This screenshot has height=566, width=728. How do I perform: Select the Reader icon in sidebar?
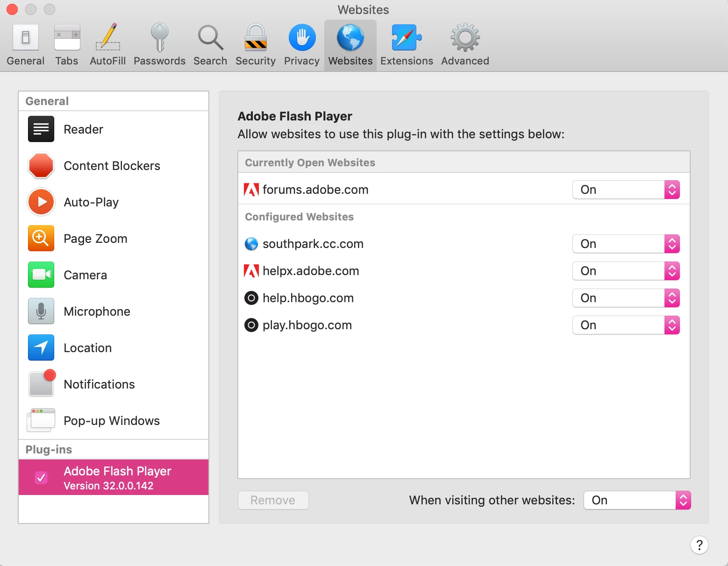[x=41, y=129]
